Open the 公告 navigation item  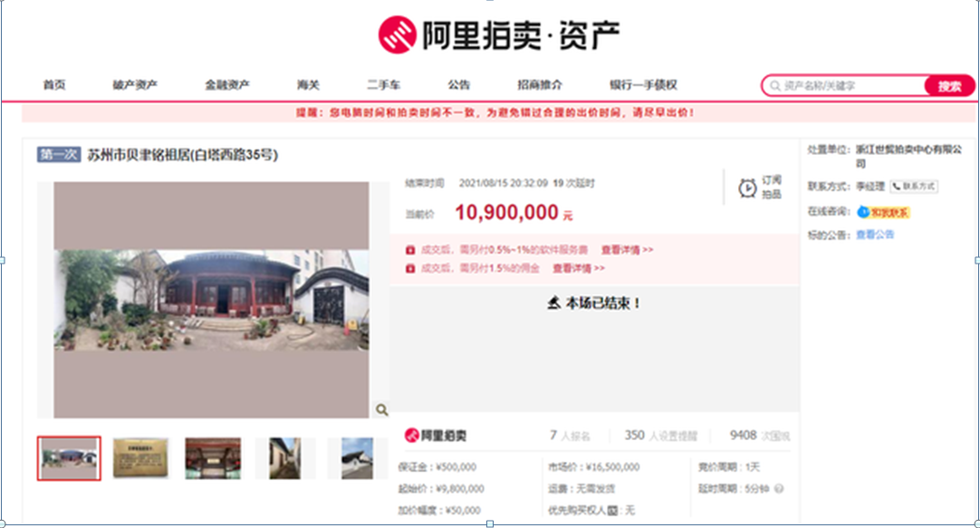coord(458,84)
